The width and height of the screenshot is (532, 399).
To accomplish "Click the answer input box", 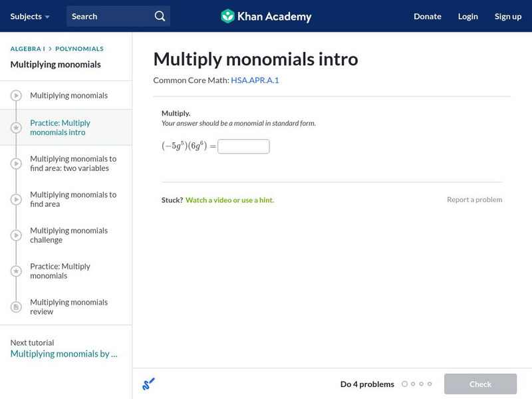I will pos(243,146).
